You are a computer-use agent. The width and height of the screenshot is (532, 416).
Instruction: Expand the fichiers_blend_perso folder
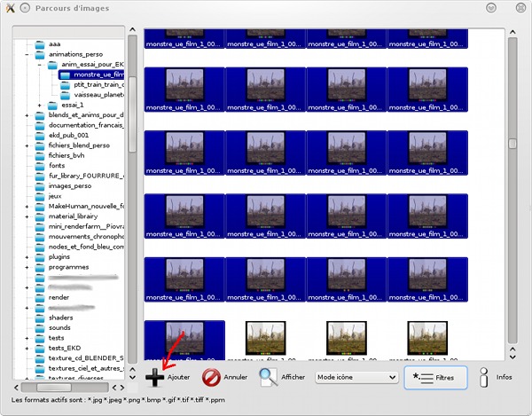(x=27, y=145)
